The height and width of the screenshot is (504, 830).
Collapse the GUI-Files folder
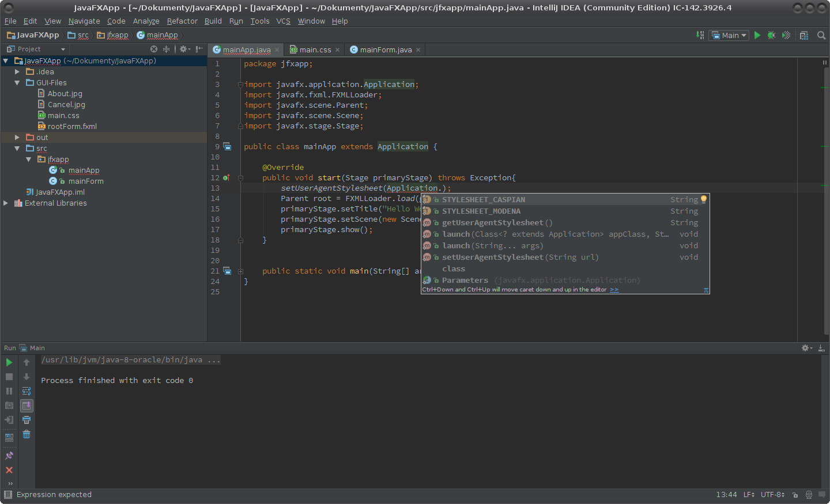[x=17, y=83]
